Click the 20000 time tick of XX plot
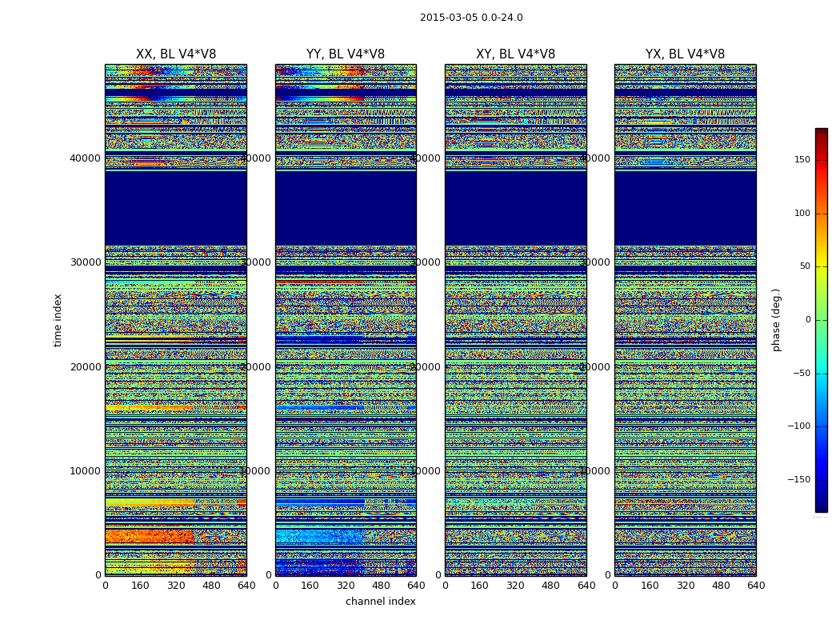The height and width of the screenshot is (640, 840). (85, 367)
